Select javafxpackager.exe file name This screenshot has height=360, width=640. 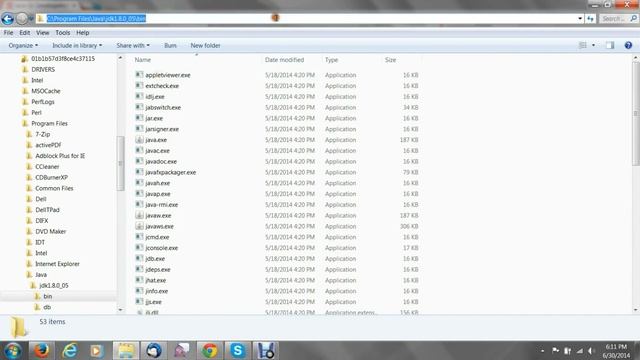pyautogui.click(x=171, y=172)
